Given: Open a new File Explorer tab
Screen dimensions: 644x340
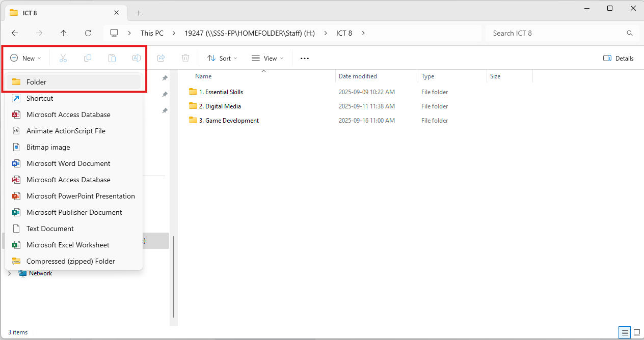Looking at the screenshot, I should tap(139, 12).
